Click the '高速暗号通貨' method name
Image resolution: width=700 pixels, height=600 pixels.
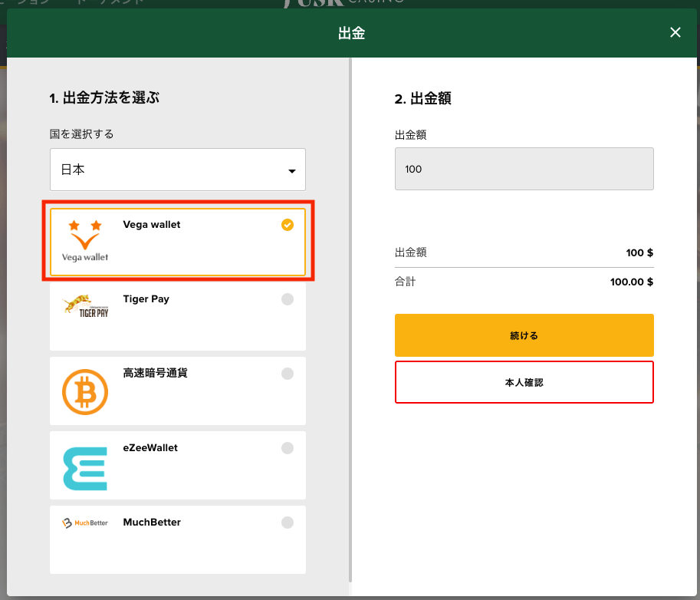tap(155, 373)
